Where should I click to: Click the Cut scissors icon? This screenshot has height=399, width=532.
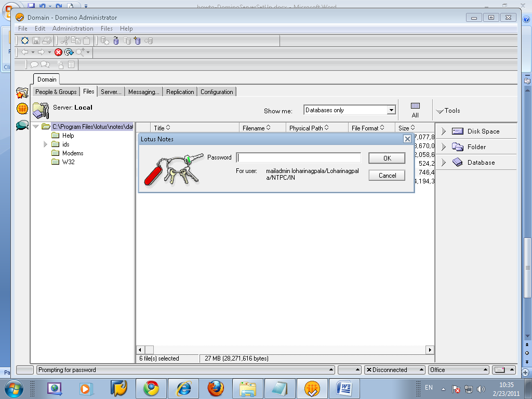point(65,41)
